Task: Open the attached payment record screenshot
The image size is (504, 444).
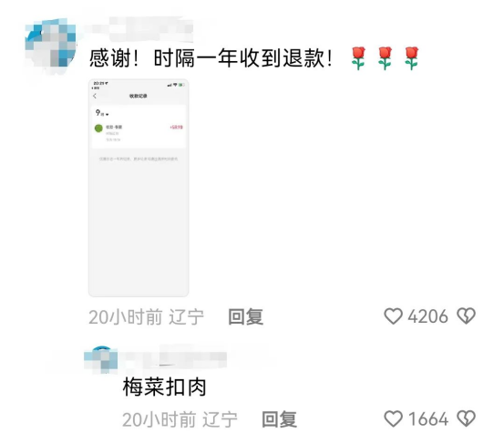Action: [139, 188]
